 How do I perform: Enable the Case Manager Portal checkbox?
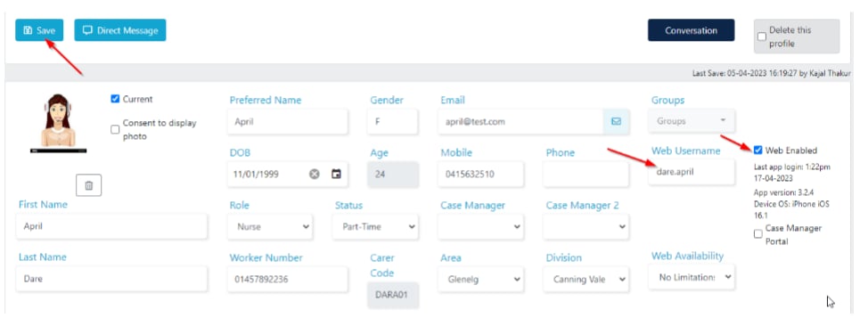(758, 234)
